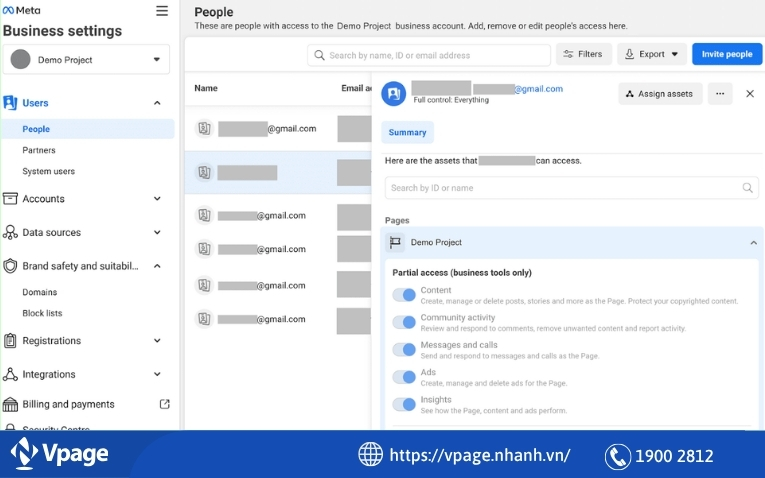
Task: Click the Users section icon
Action: click(x=10, y=103)
